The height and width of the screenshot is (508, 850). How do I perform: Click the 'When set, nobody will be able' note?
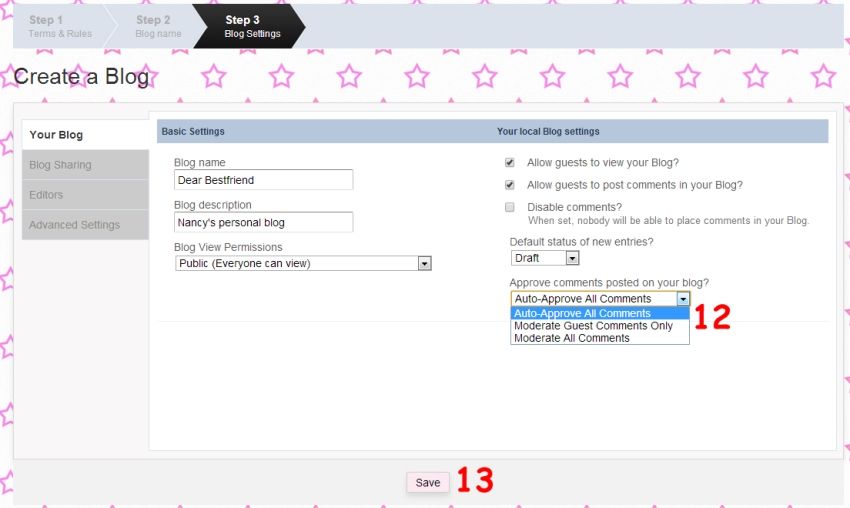[668, 221]
